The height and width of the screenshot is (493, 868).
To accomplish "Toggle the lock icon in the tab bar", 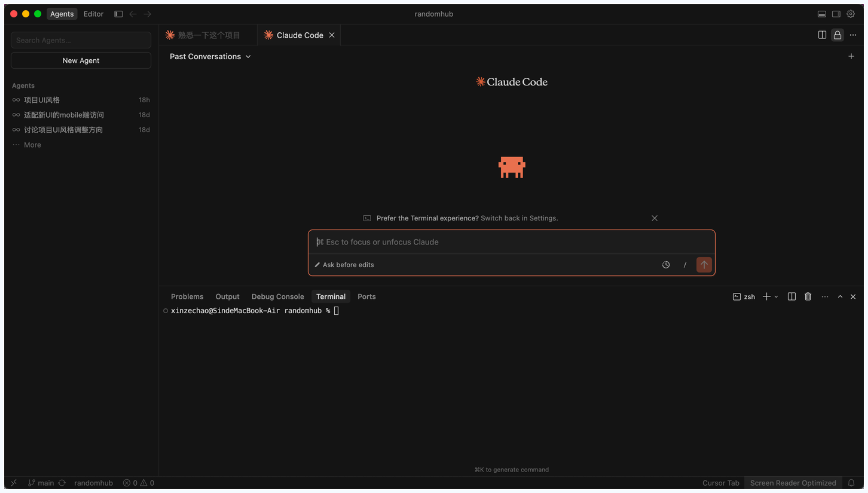I will pyautogui.click(x=837, y=35).
